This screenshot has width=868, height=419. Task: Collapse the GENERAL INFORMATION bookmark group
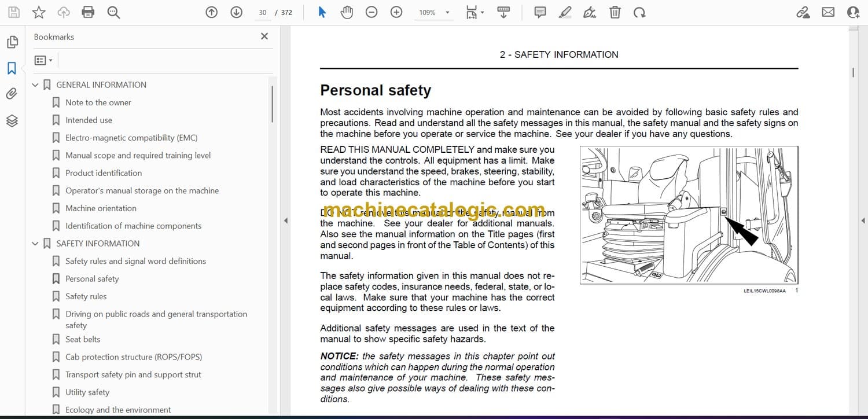[35, 84]
